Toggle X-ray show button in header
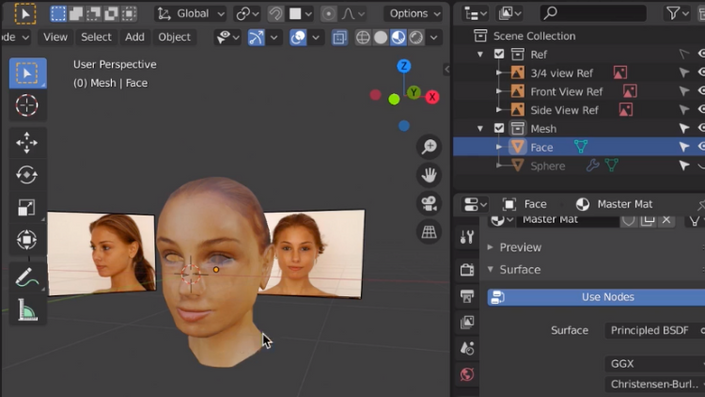The height and width of the screenshot is (397, 705). tap(339, 37)
